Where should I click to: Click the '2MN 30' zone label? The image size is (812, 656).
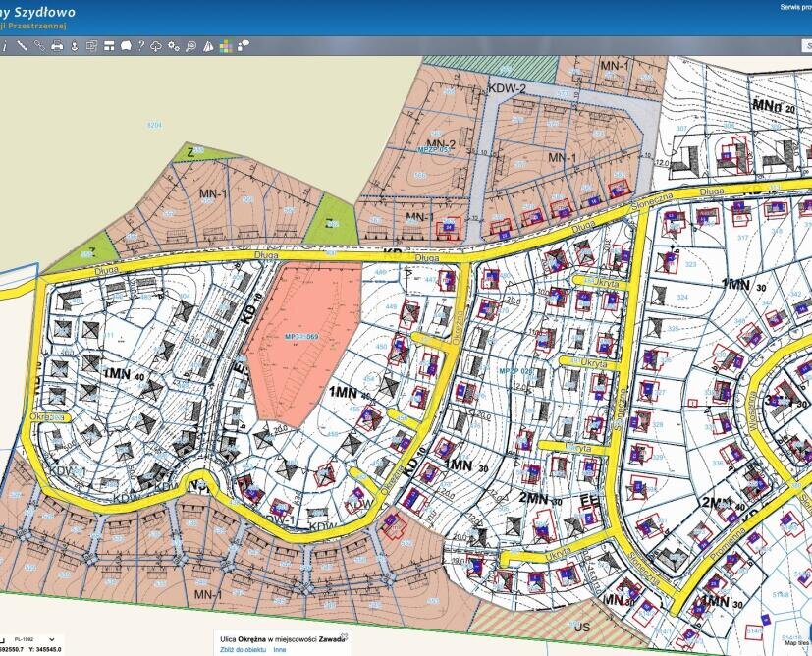click(x=541, y=499)
